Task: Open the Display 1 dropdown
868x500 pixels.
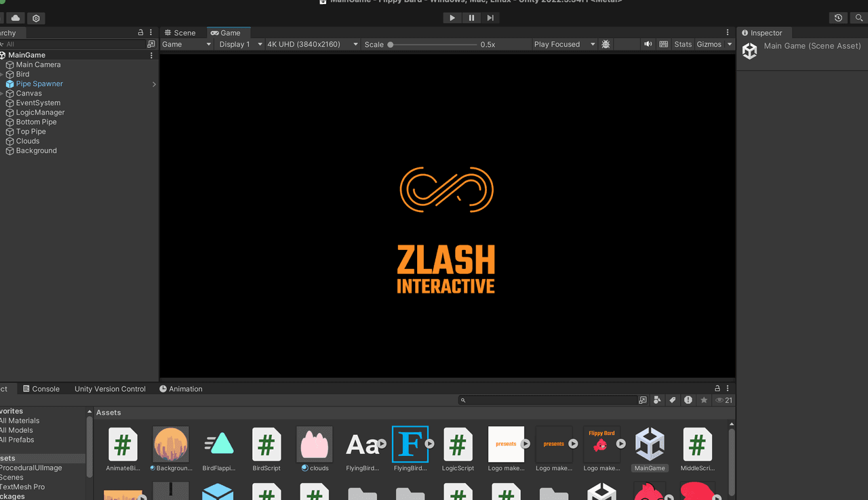Action: [240, 44]
